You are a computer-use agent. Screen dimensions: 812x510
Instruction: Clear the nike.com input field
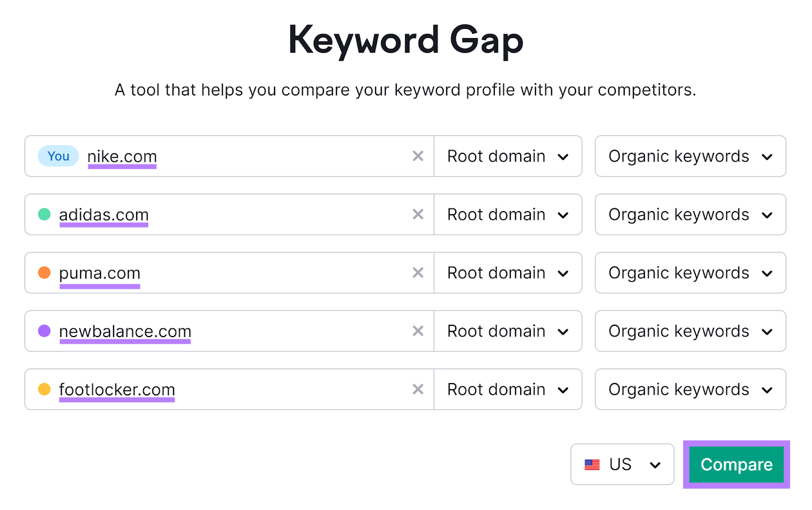coord(418,156)
